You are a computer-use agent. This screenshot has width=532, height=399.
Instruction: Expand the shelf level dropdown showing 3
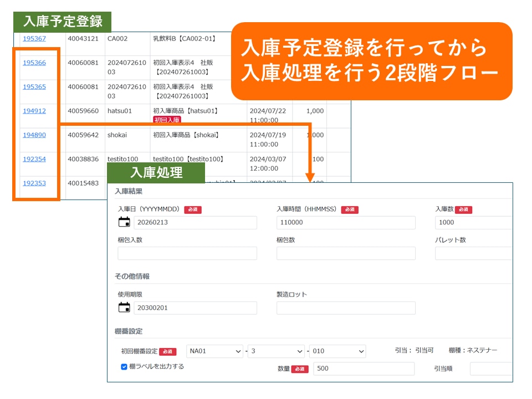pyautogui.click(x=275, y=351)
